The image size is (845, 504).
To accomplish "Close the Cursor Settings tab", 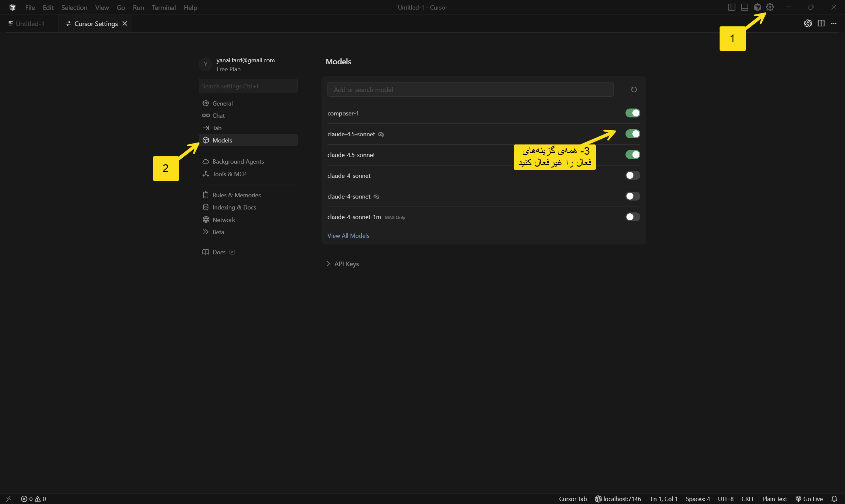I will pos(125,23).
